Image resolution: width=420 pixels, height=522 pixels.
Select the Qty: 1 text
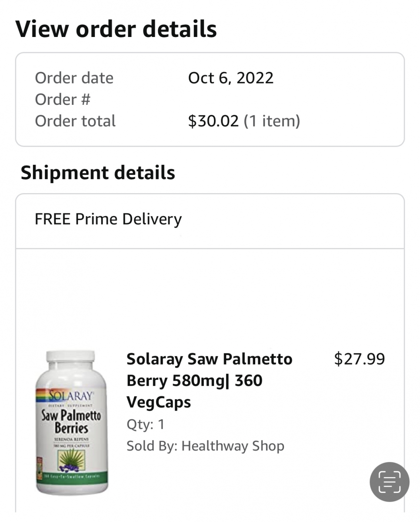pyautogui.click(x=146, y=424)
